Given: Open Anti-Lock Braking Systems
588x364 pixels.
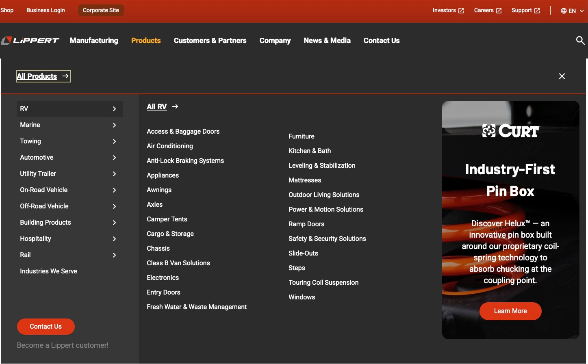Looking at the screenshot, I should 185,160.
